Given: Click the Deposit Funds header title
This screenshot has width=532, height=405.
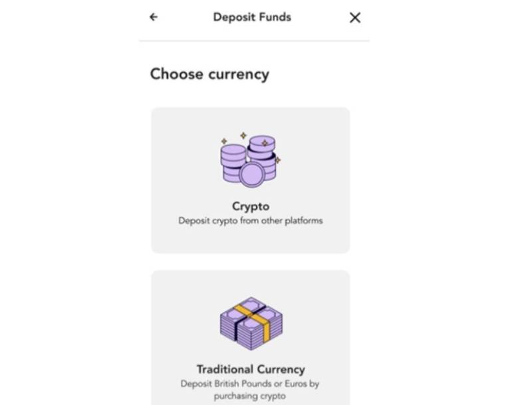Looking at the screenshot, I should [252, 17].
